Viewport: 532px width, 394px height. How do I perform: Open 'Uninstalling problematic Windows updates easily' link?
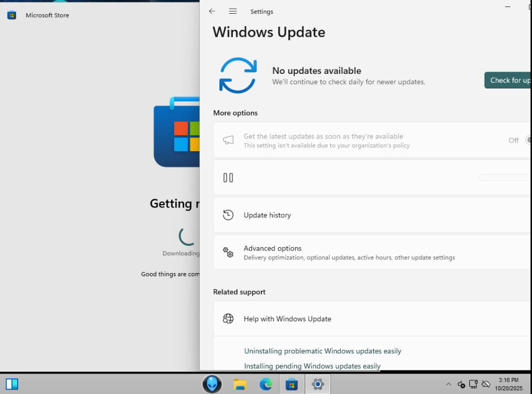click(323, 351)
